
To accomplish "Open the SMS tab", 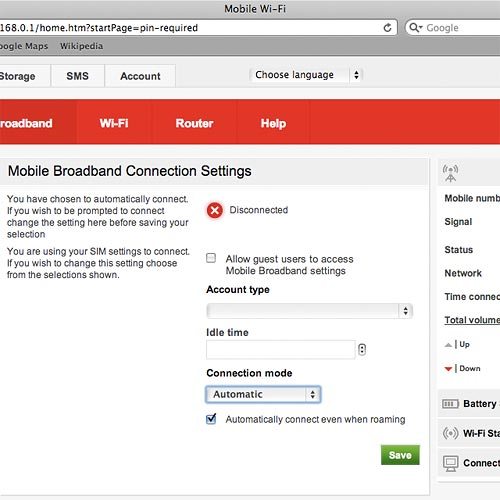I will click(x=78, y=76).
